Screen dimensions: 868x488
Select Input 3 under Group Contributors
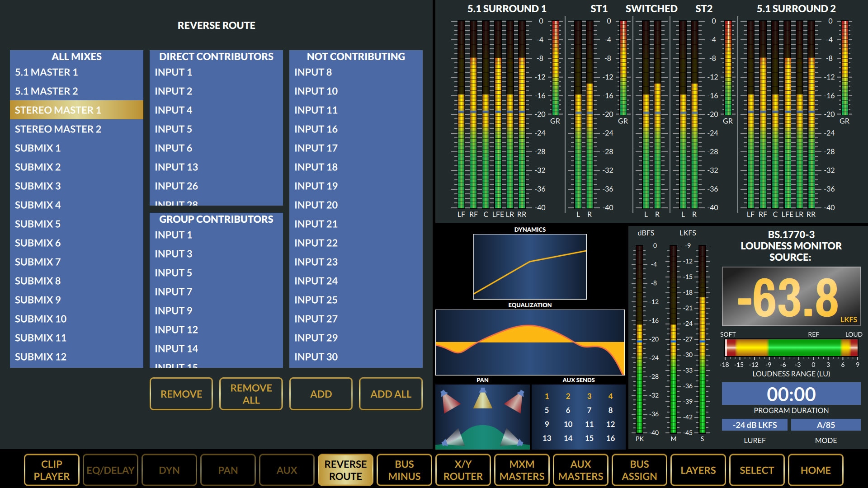pos(216,254)
